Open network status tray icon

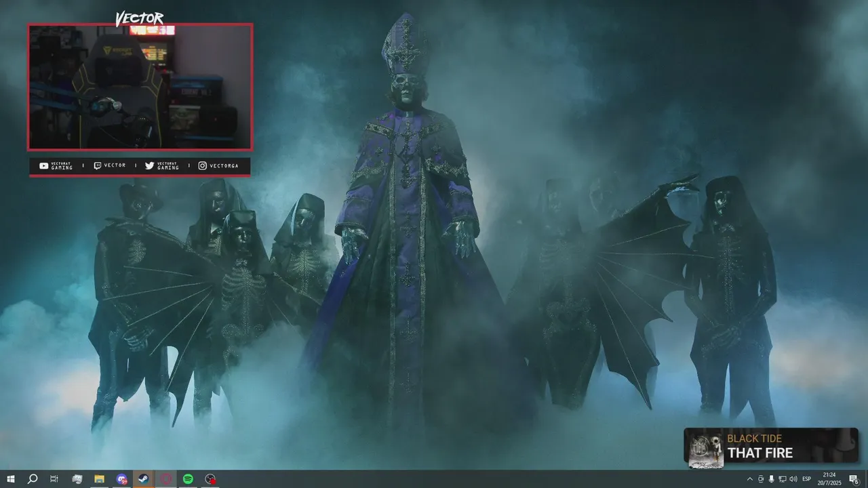(782, 479)
